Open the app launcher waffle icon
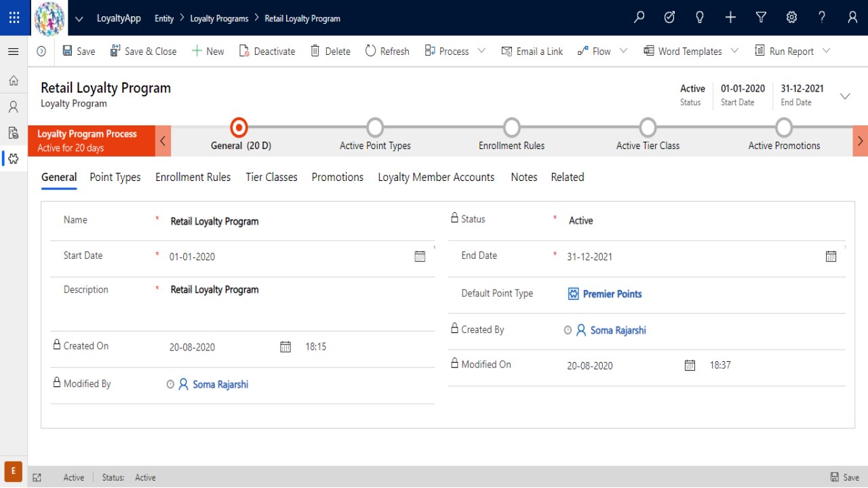 click(x=14, y=18)
